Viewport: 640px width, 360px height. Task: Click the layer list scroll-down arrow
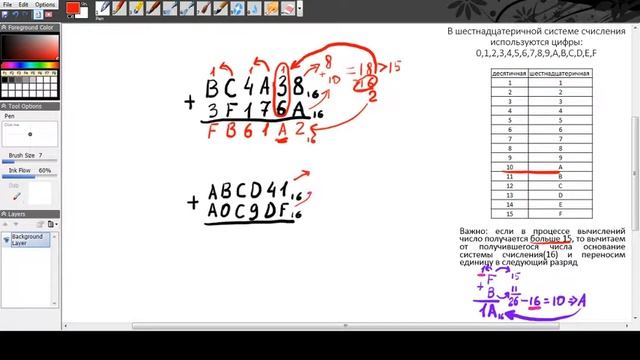click(54, 303)
